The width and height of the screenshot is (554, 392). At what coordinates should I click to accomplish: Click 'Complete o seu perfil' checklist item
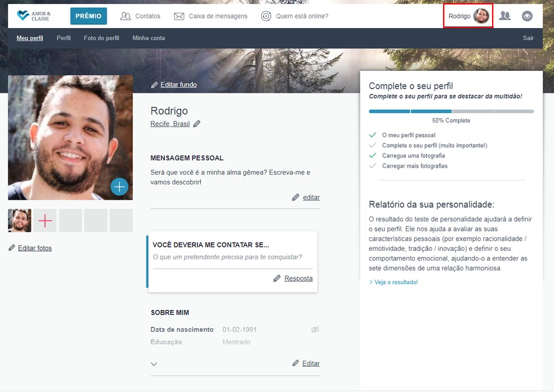[434, 145]
